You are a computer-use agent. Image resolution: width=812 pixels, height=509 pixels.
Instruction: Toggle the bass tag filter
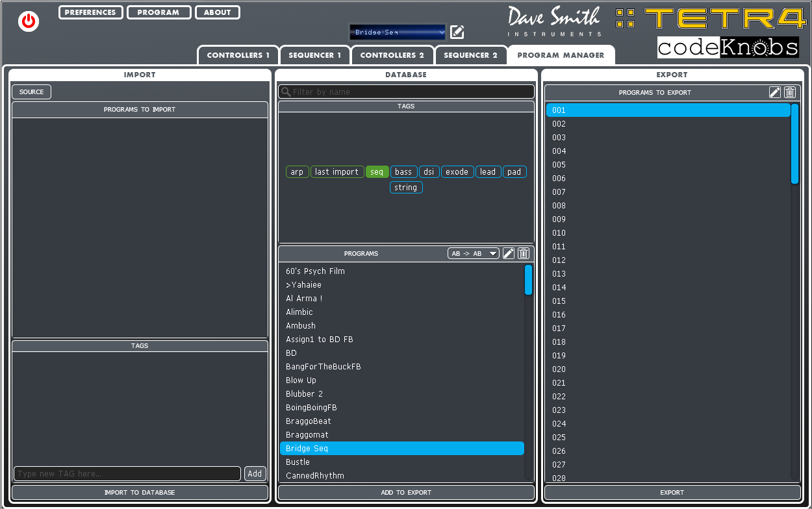click(404, 172)
